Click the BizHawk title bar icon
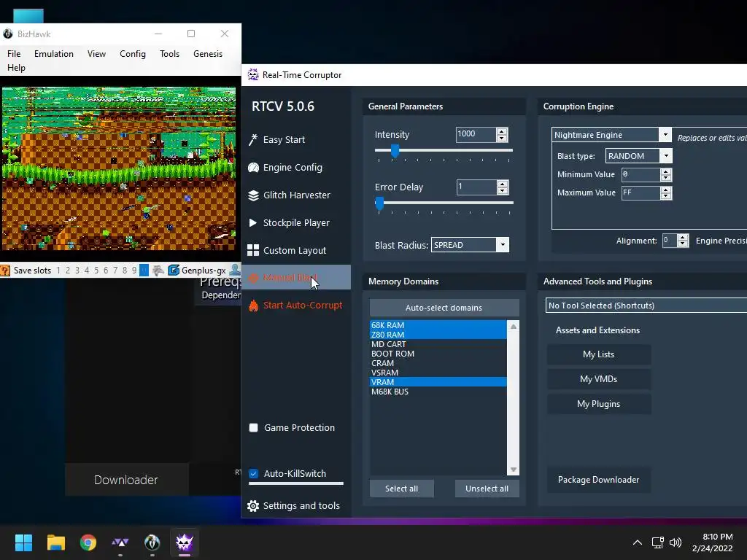 pyautogui.click(x=7, y=34)
